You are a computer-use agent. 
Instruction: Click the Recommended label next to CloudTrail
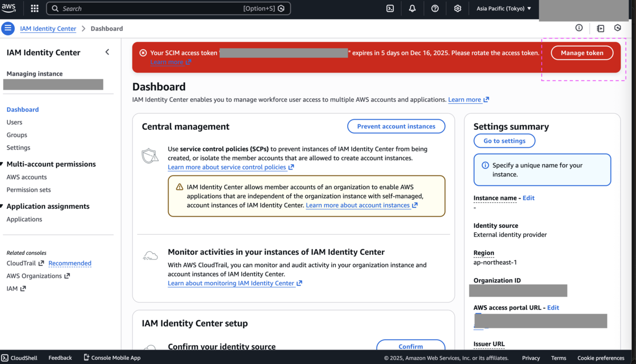(x=70, y=263)
